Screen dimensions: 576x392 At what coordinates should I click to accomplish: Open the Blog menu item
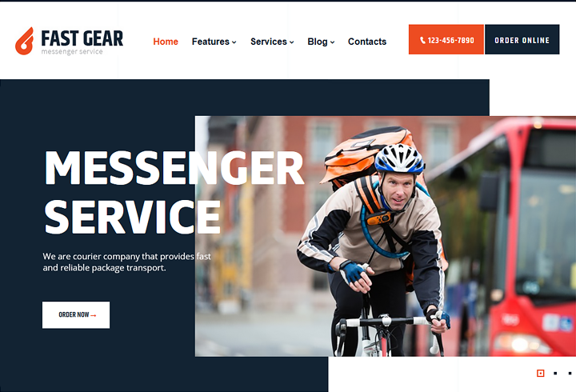pos(318,42)
